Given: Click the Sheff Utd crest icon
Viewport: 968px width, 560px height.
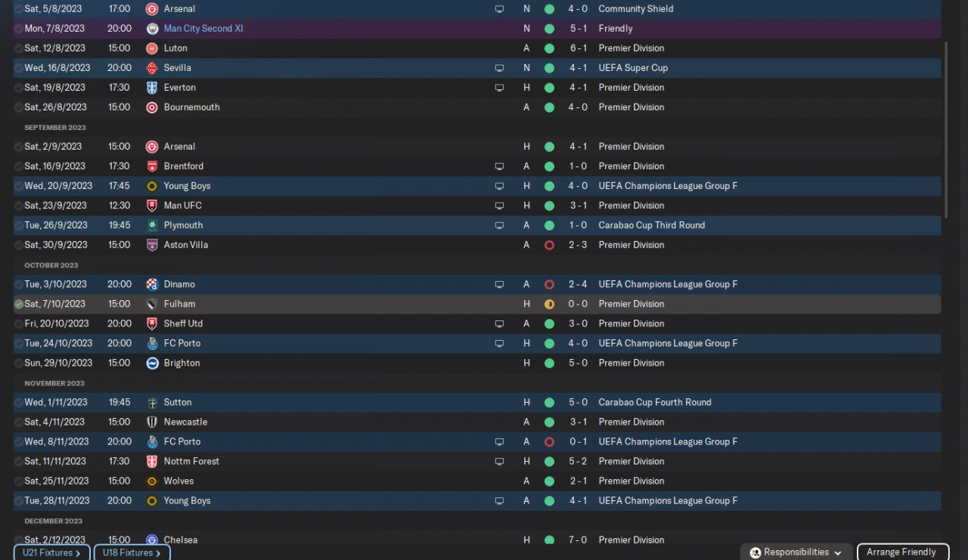Looking at the screenshot, I should (152, 323).
